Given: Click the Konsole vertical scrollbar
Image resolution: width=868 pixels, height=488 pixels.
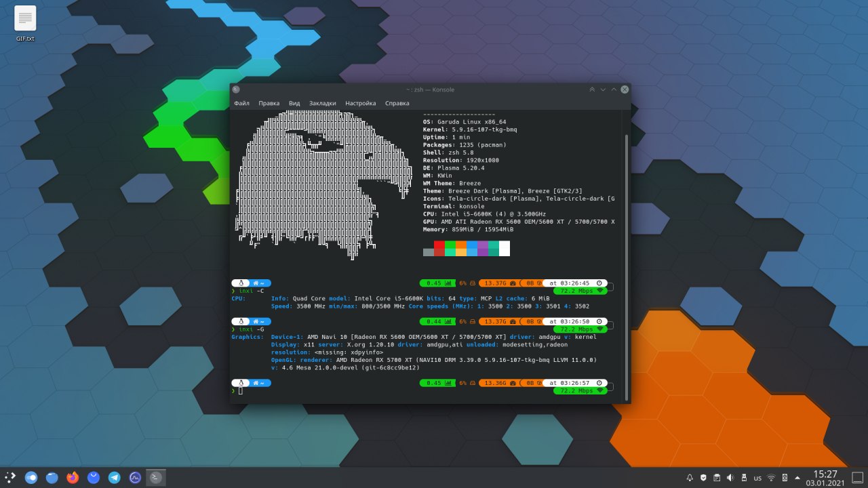Looking at the screenshot, I should (x=627, y=266).
